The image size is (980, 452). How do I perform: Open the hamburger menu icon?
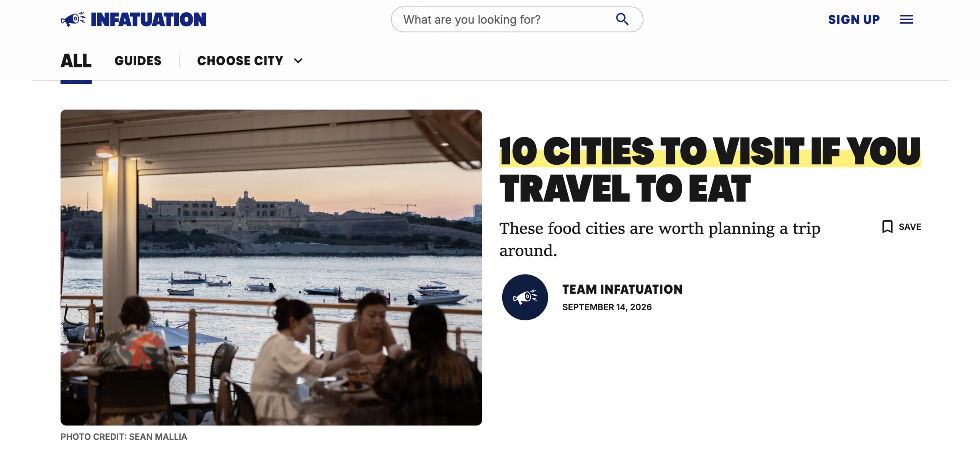pos(906,20)
